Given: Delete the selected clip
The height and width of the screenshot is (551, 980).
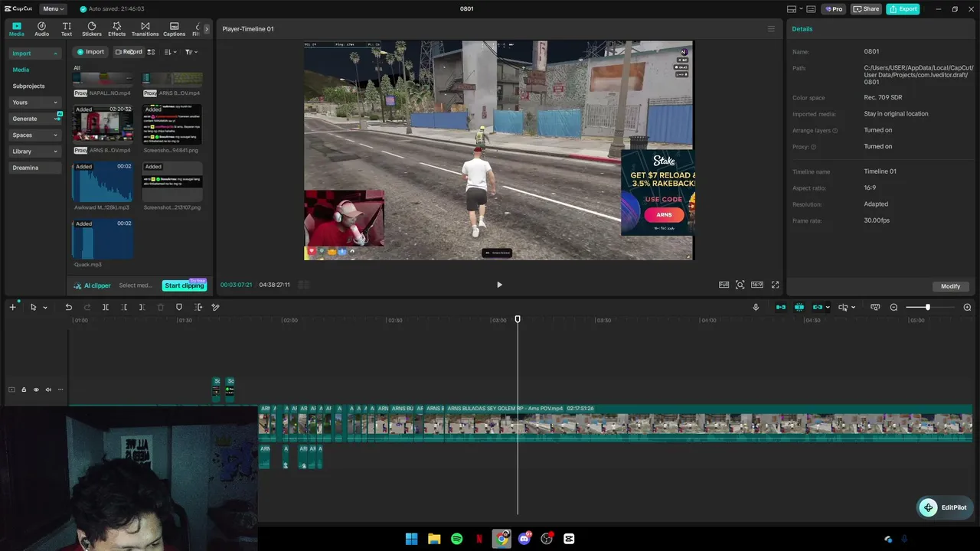Looking at the screenshot, I should point(161,307).
